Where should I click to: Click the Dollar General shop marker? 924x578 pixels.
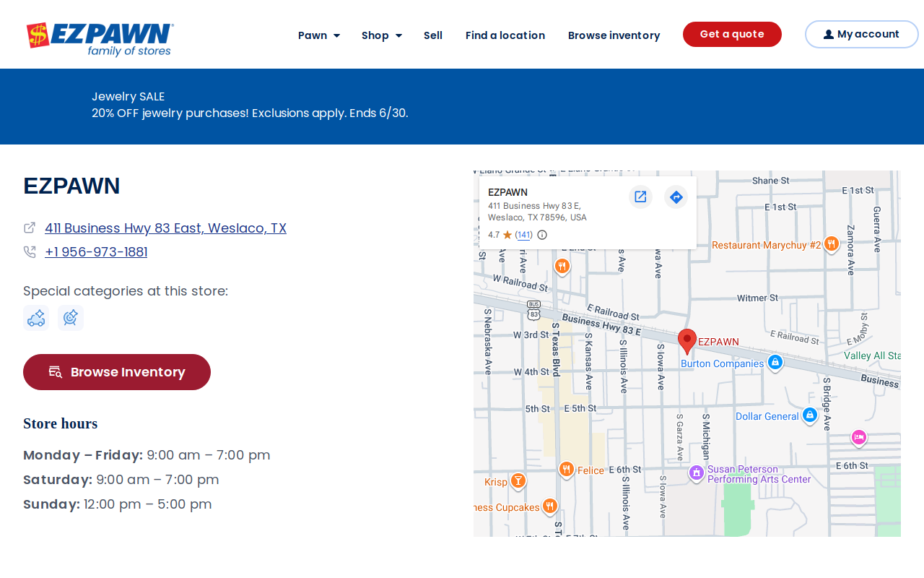(x=810, y=415)
